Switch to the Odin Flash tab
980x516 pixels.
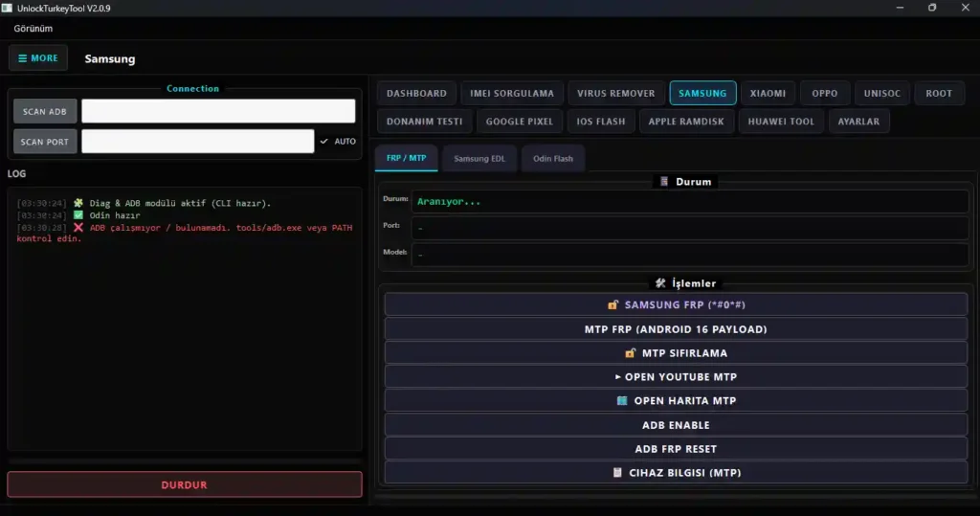[552, 158]
